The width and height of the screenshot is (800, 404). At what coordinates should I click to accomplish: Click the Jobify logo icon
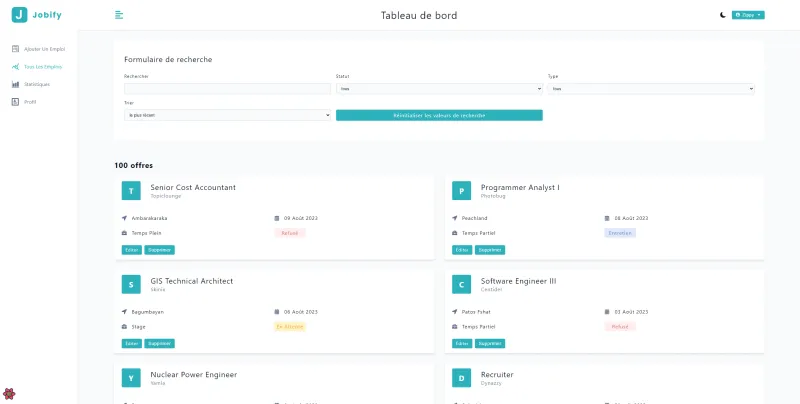coord(19,15)
